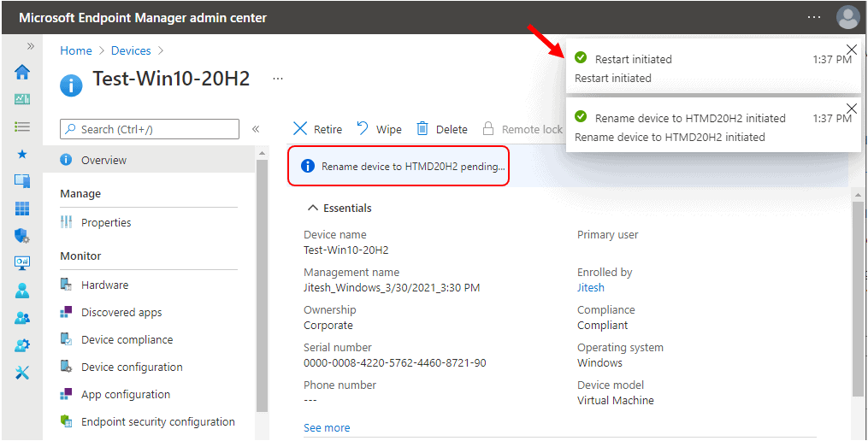Open header ellipsis more options
This screenshot has width=868, height=441.
tap(814, 17)
